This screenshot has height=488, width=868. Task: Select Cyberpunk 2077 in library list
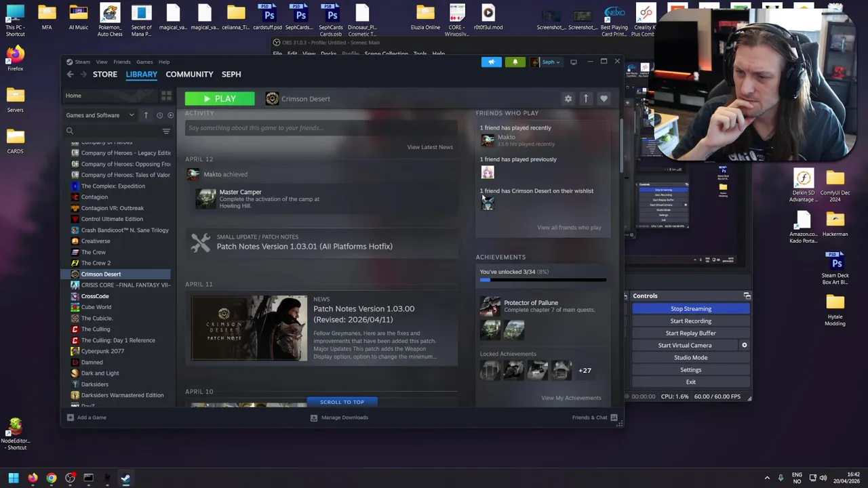pos(102,351)
